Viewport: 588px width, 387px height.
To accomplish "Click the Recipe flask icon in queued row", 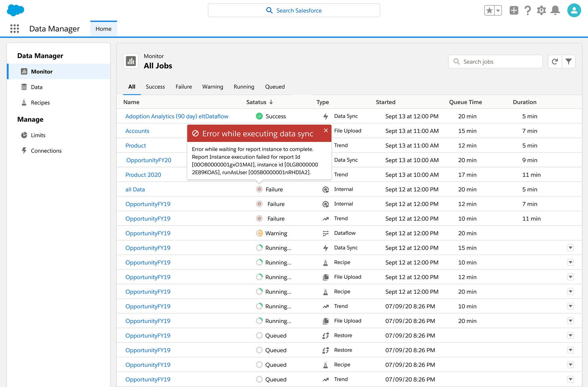I will click(x=326, y=365).
